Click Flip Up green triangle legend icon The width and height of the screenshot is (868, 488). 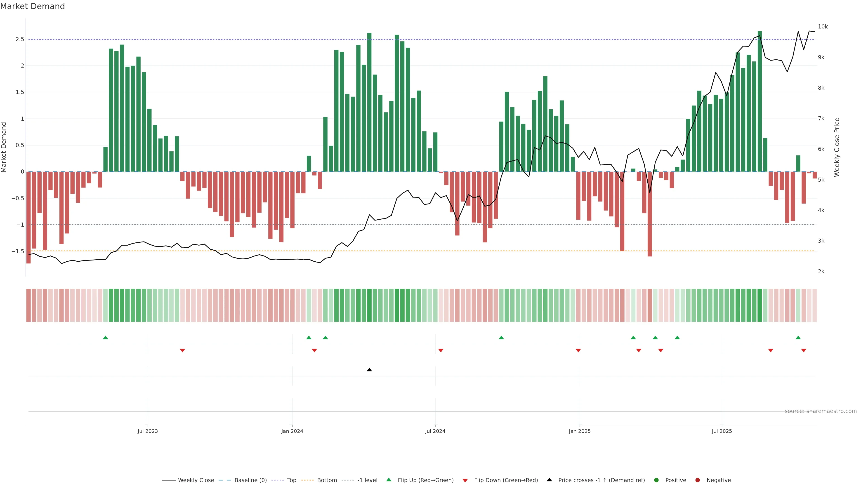point(389,480)
